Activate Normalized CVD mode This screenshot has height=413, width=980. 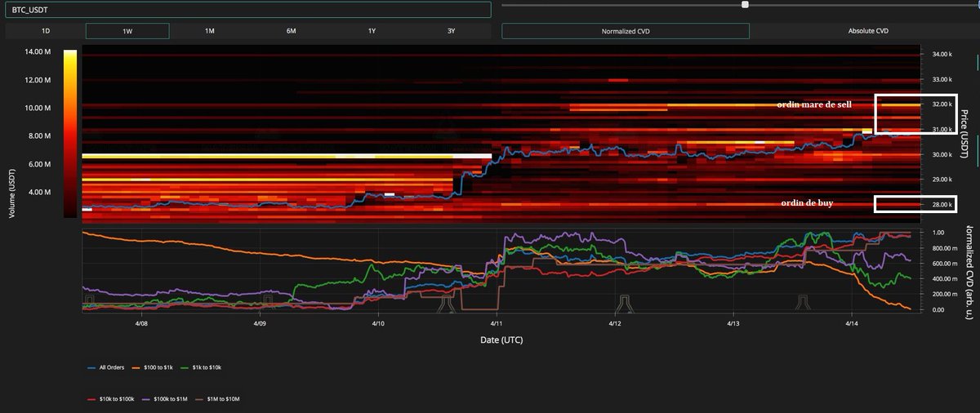pos(625,31)
